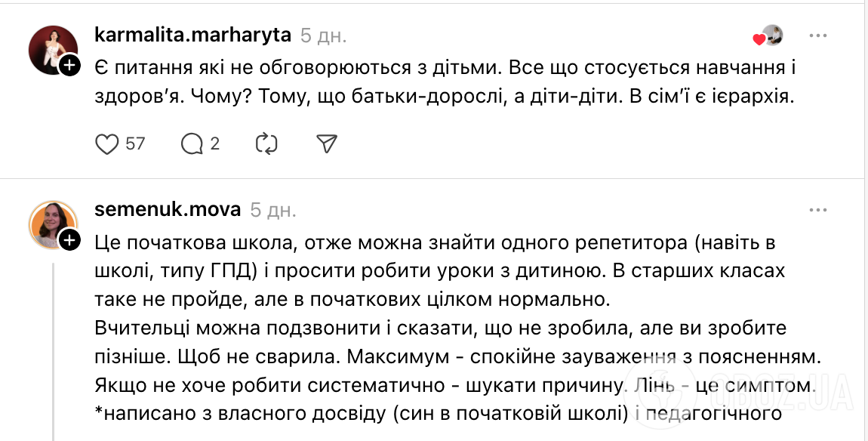Click the liker avatar with heart badge

[x=772, y=35]
